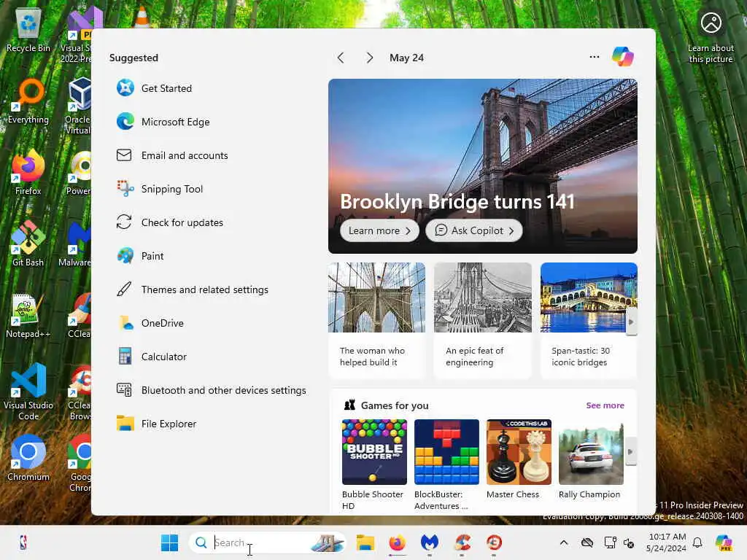Open Malwarebytes on the taskbar
The image size is (747, 560).
429,542
